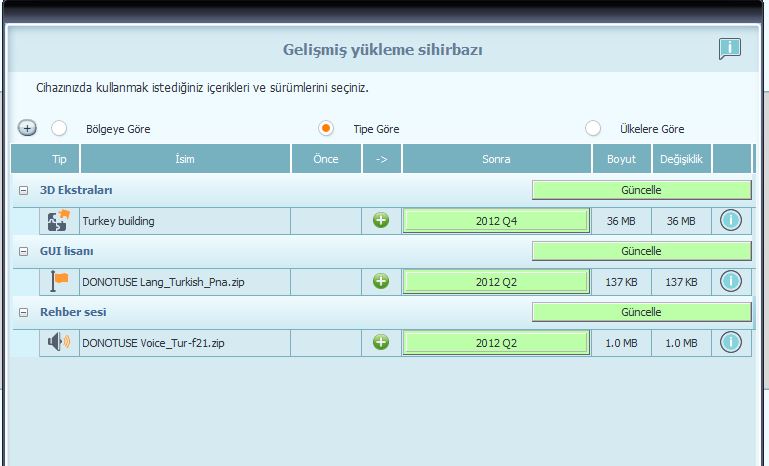Open the help speech-bubble info icon

[x=730, y=49]
